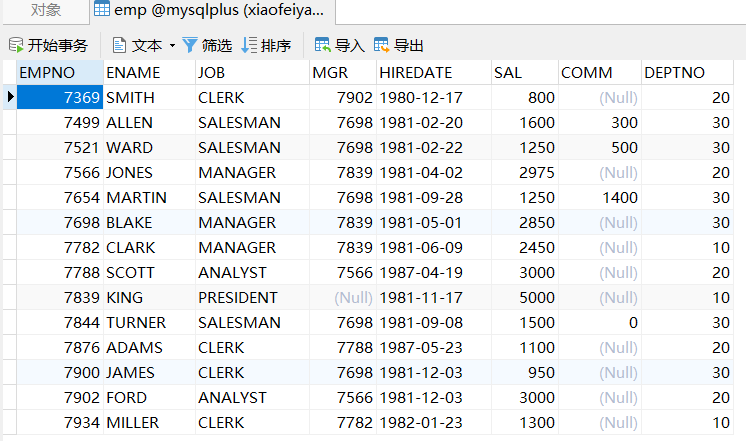Click JAMES's hire date 1981-12-03
This screenshot has width=746, height=441.
point(434,372)
